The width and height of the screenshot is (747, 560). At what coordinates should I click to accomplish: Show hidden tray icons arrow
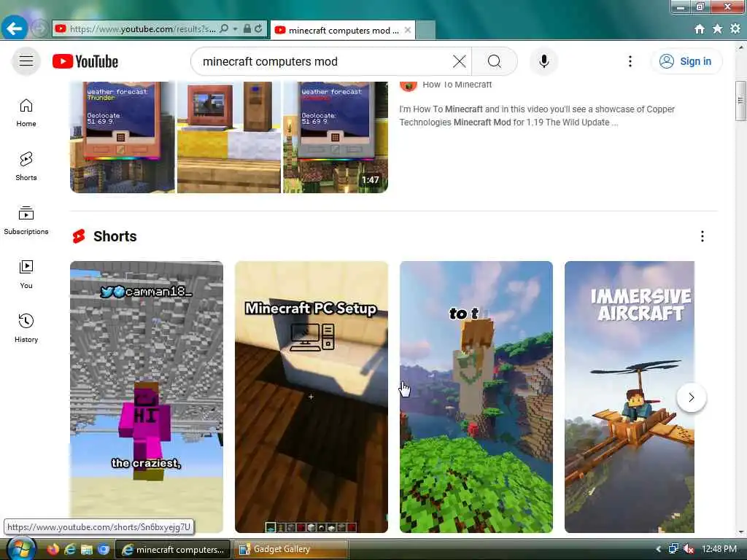click(x=659, y=549)
